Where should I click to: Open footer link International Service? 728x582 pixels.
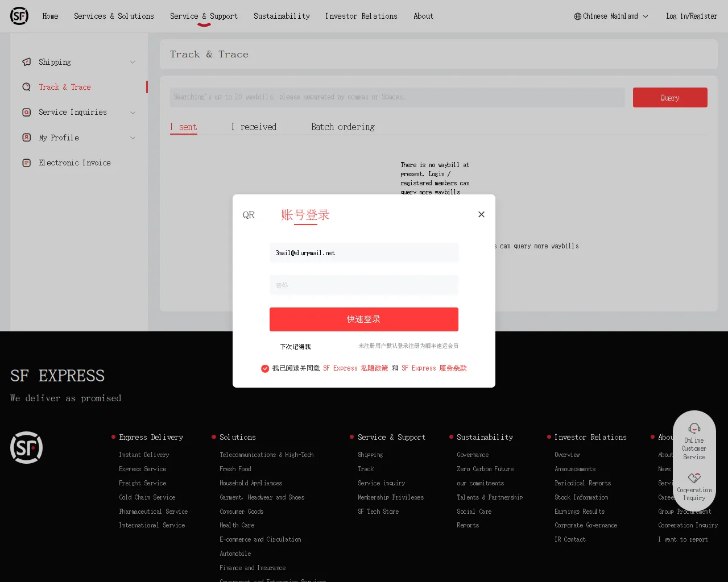point(152,525)
